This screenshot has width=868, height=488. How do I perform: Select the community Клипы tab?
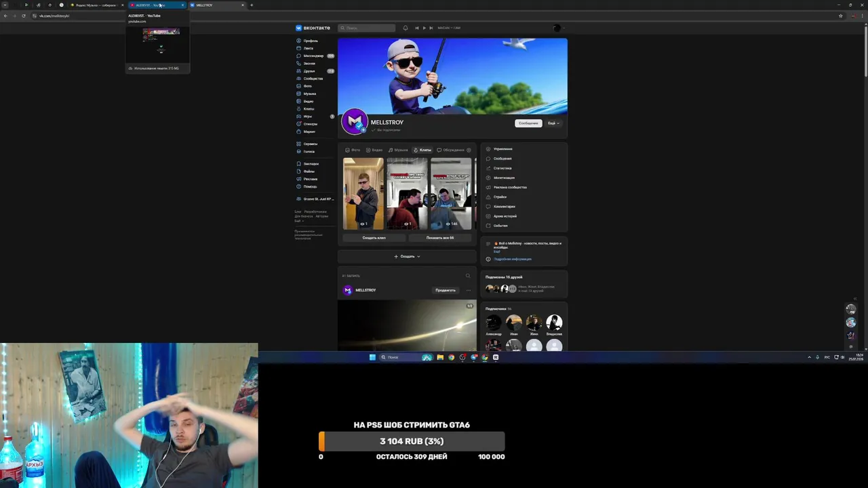(x=422, y=150)
